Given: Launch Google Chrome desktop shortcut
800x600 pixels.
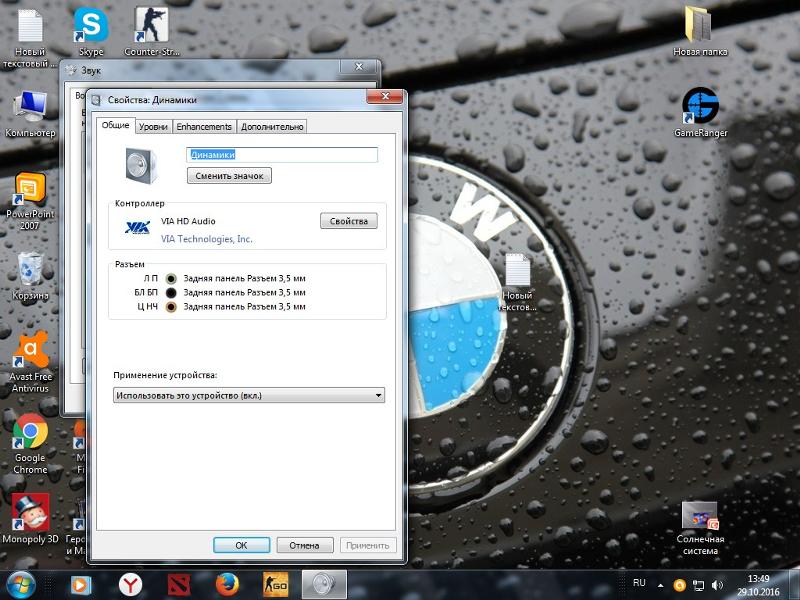Looking at the screenshot, I should (x=30, y=443).
